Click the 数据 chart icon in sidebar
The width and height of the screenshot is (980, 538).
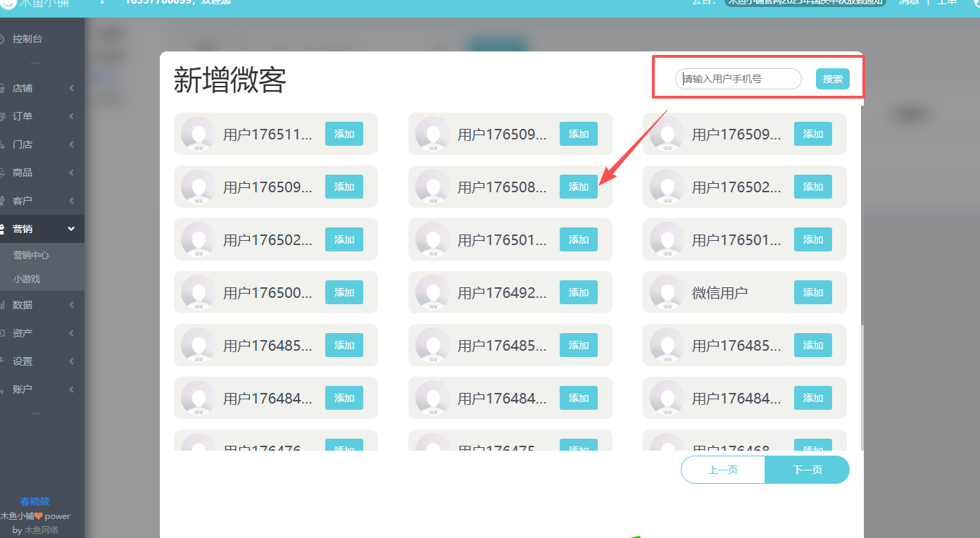pyautogui.click(x=3, y=305)
